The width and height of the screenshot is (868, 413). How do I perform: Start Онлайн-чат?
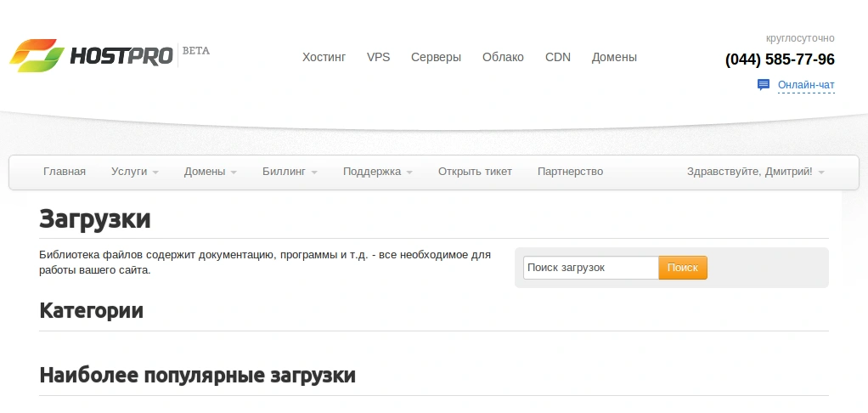click(x=806, y=85)
